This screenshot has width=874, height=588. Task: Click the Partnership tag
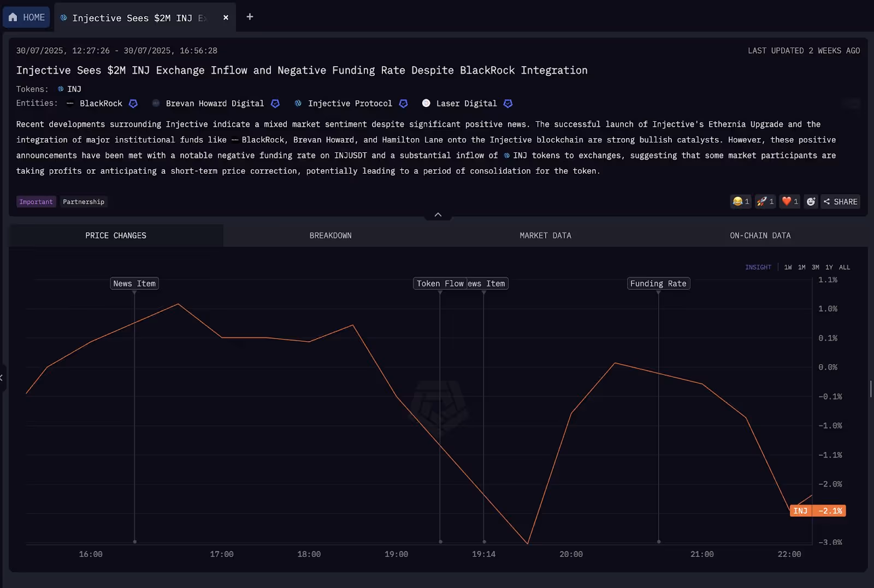[x=84, y=202]
